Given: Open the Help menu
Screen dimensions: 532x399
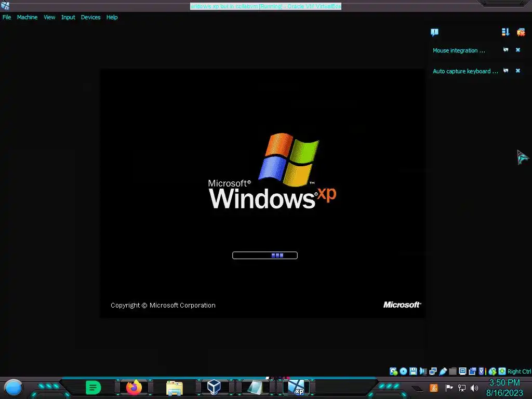Looking at the screenshot, I should click(112, 17).
